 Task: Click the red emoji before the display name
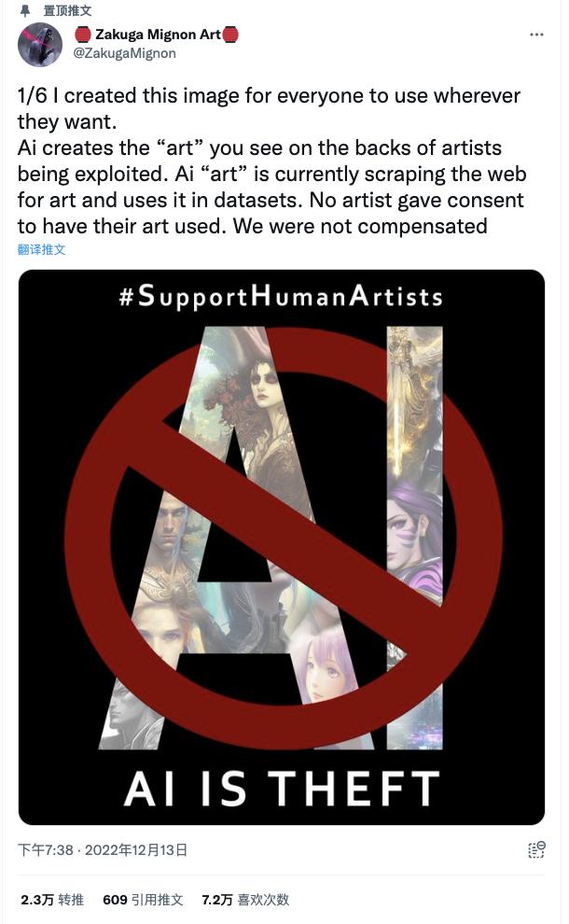click(x=83, y=35)
